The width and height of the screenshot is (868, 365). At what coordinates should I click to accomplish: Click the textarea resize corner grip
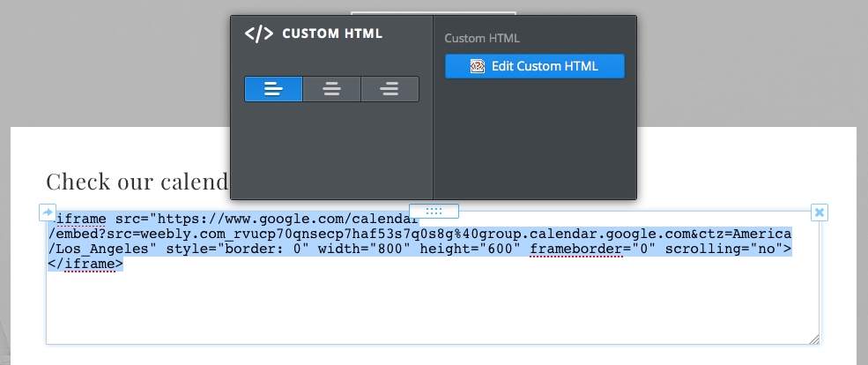point(813,339)
